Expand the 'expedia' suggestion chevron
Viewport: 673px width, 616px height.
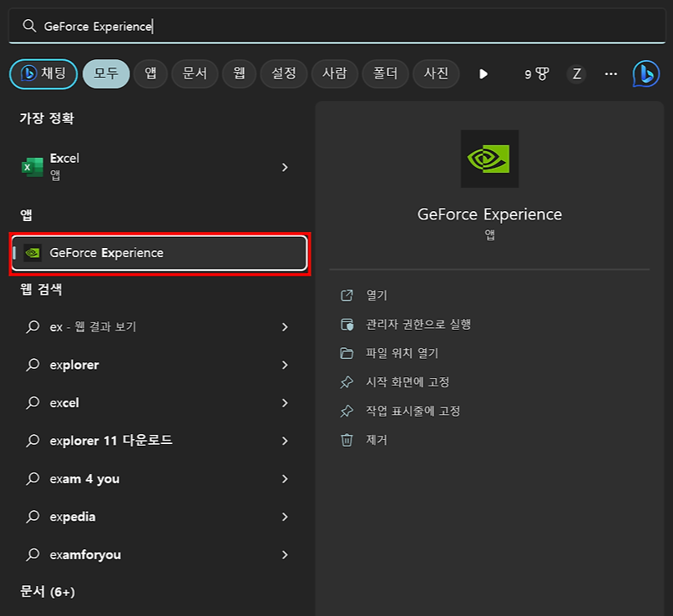pos(285,517)
